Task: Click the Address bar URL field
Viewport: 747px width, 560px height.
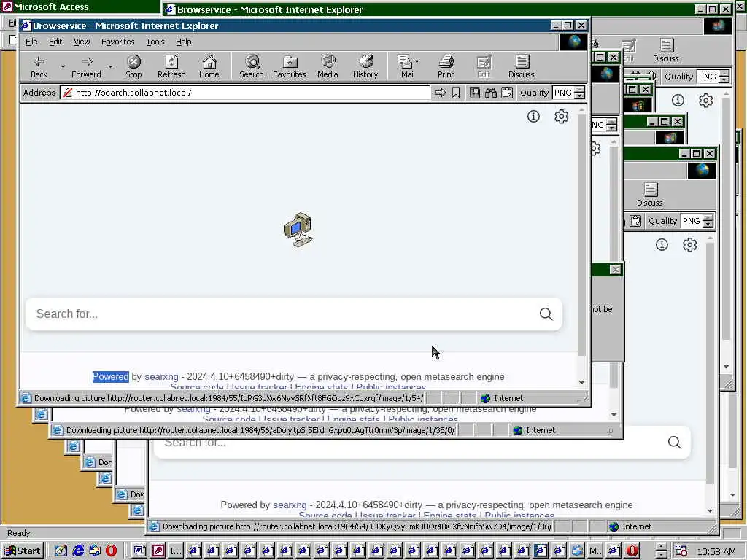Action: (x=245, y=93)
